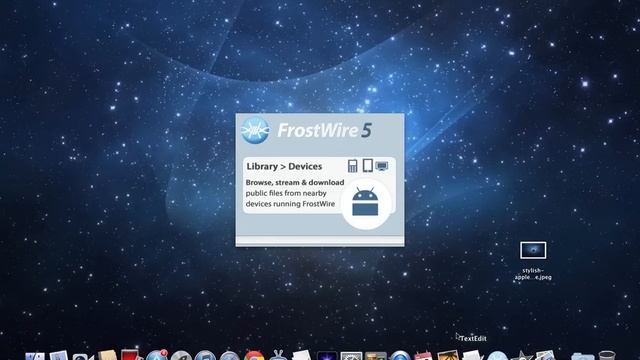Click the "stylish-apple...e.jpeg" file name label
The height and width of the screenshot is (360, 640).
click(533, 274)
